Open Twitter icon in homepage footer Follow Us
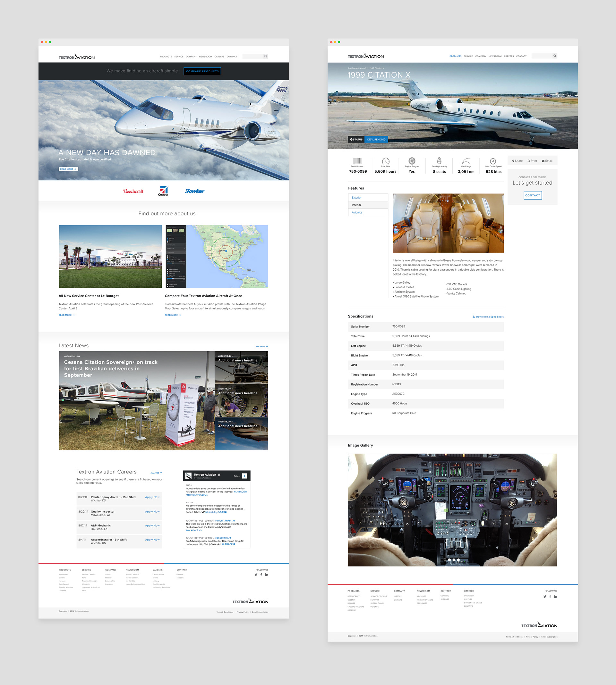The width and height of the screenshot is (616, 685). coord(256,575)
